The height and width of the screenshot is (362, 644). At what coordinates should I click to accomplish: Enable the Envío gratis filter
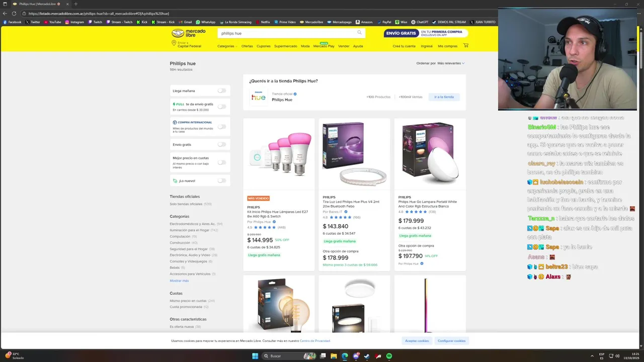click(x=221, y=144)
